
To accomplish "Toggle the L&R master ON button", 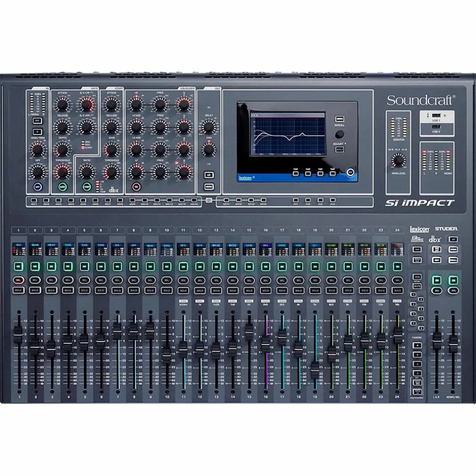I will (x=437, y=280).
